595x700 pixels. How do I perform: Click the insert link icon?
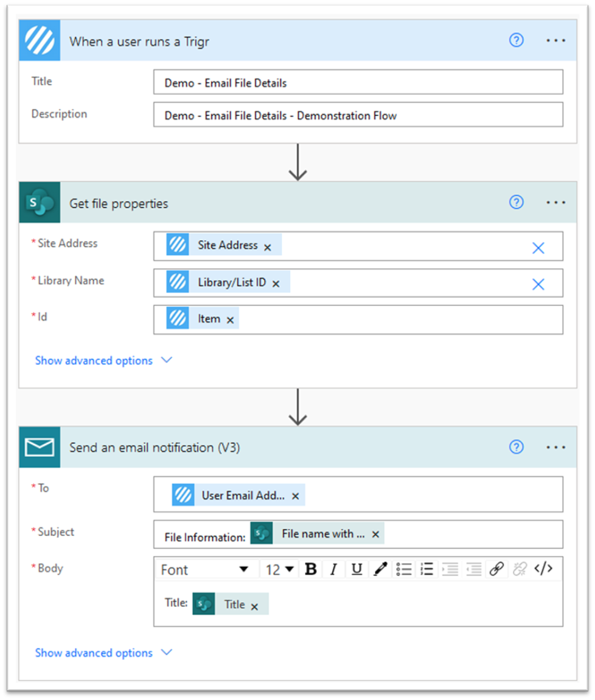pyautogui.click(x=496, y=569)
